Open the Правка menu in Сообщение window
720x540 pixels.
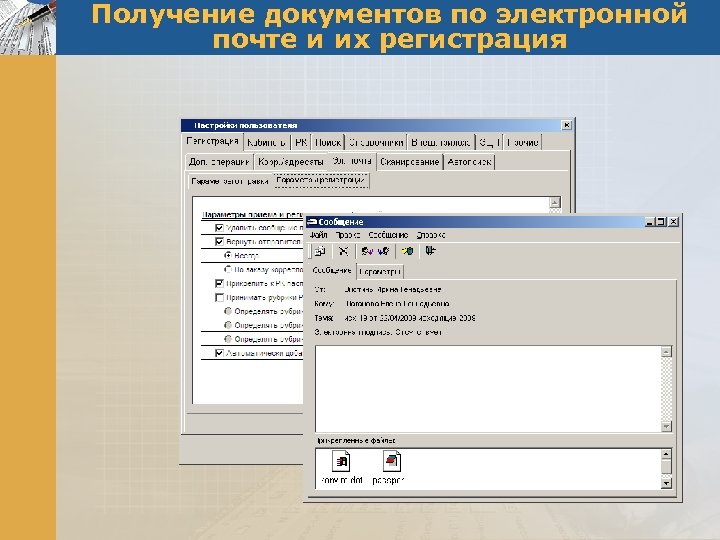coord(348,235)
